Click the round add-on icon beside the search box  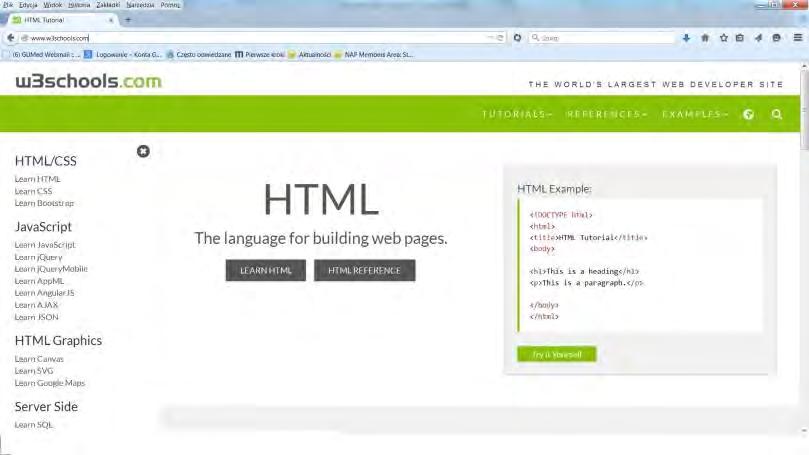tap(517, 38)
